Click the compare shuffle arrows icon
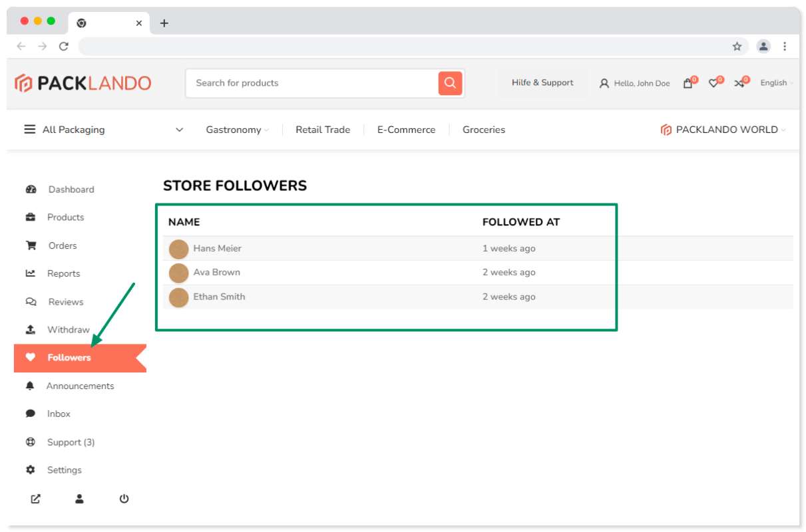The height and width of the screenshot is (532, 806). [x=739, y=83]
